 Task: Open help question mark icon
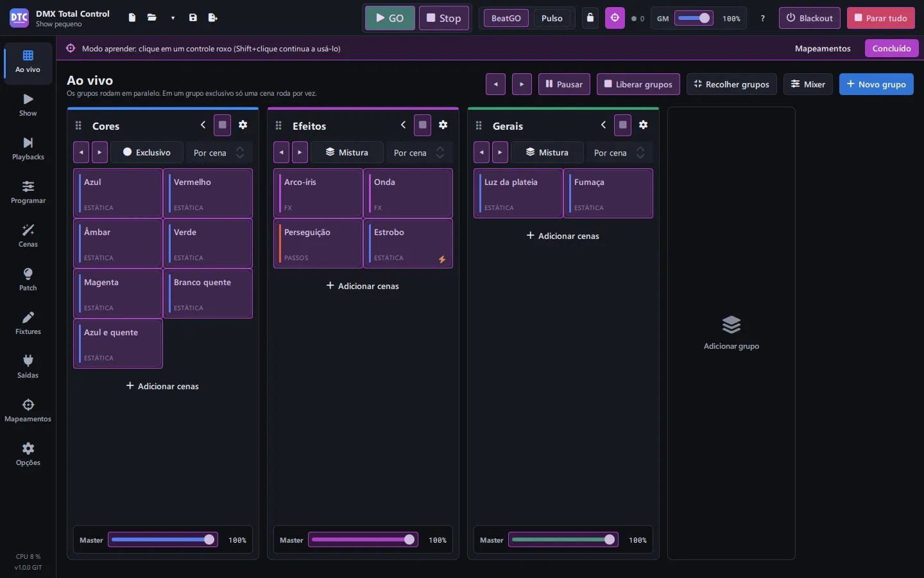click(x=762, y=18)
